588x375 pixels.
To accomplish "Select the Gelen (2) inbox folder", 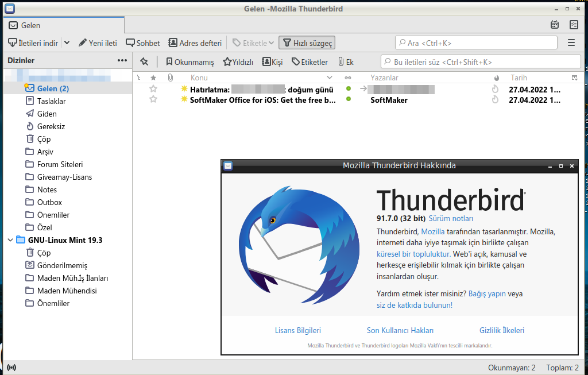I will pos(53,88).
